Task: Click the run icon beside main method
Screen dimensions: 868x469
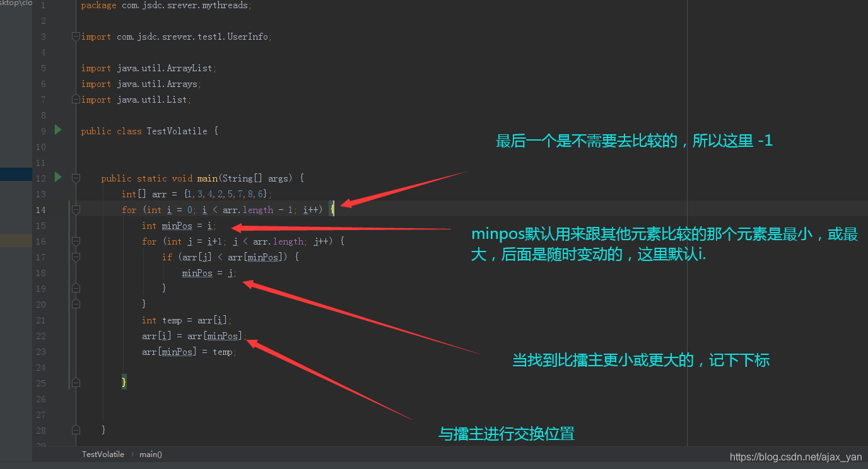Action: pos(58,177)
